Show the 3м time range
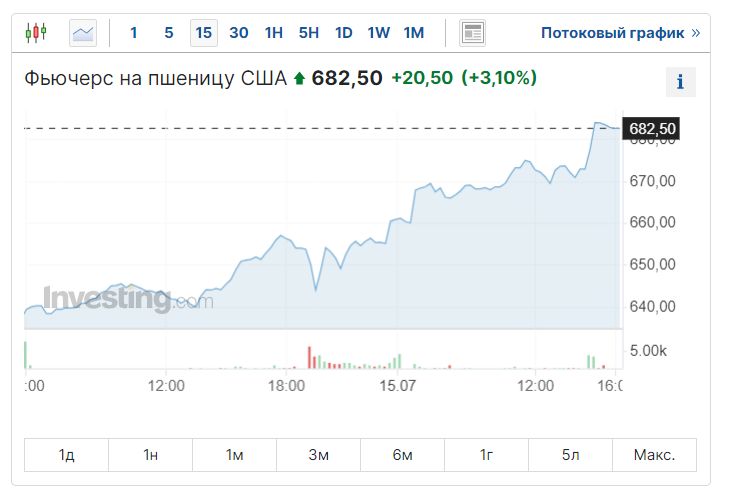 318,455
